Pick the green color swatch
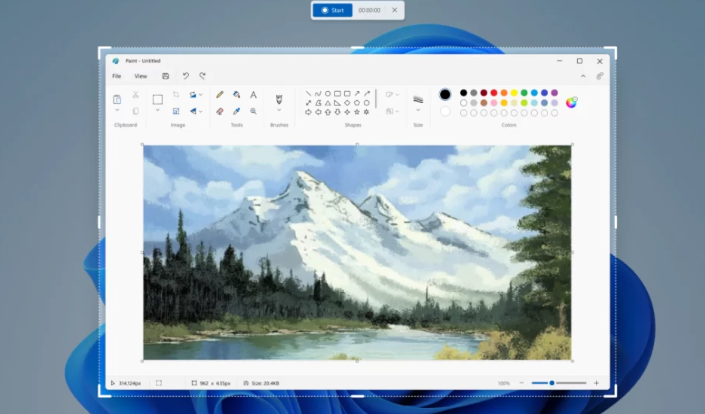This screenshot has height=414, width=705. (524, 93)
